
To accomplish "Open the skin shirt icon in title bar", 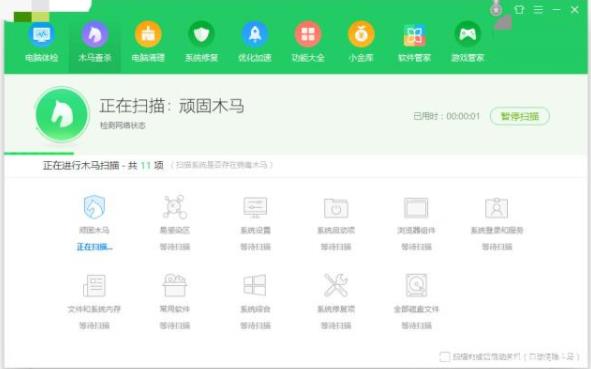I will click(x=519, y=10).
